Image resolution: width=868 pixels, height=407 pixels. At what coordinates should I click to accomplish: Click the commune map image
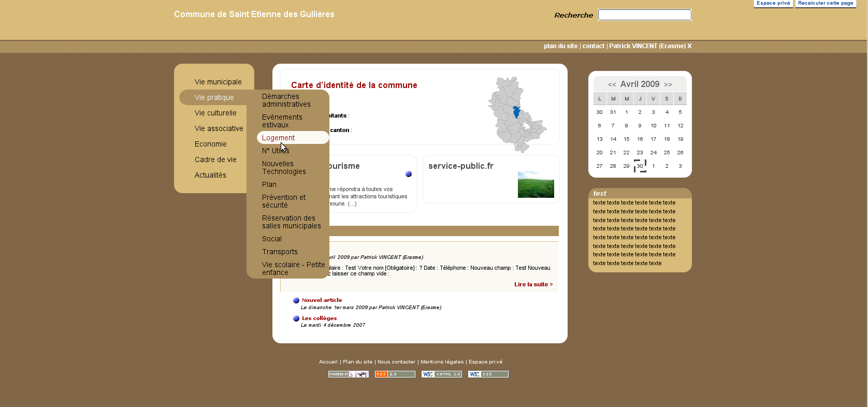pos(516,114)
